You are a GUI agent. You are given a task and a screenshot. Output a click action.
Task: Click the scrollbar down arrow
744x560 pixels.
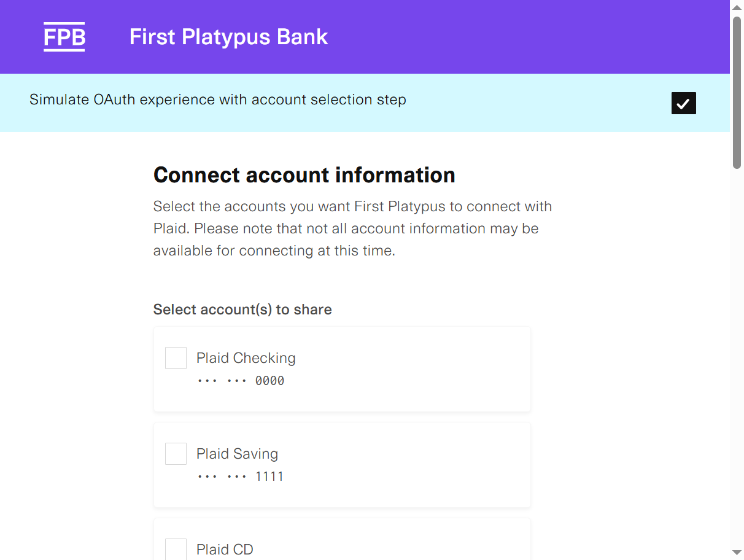pos(737,553)
